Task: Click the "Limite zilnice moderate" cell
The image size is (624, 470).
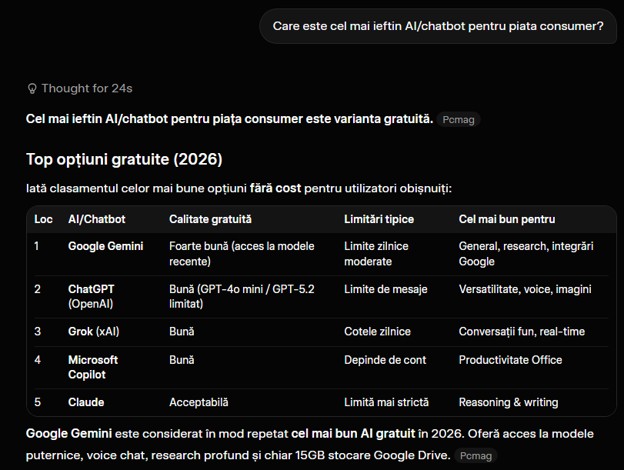Action: (376, 254)
